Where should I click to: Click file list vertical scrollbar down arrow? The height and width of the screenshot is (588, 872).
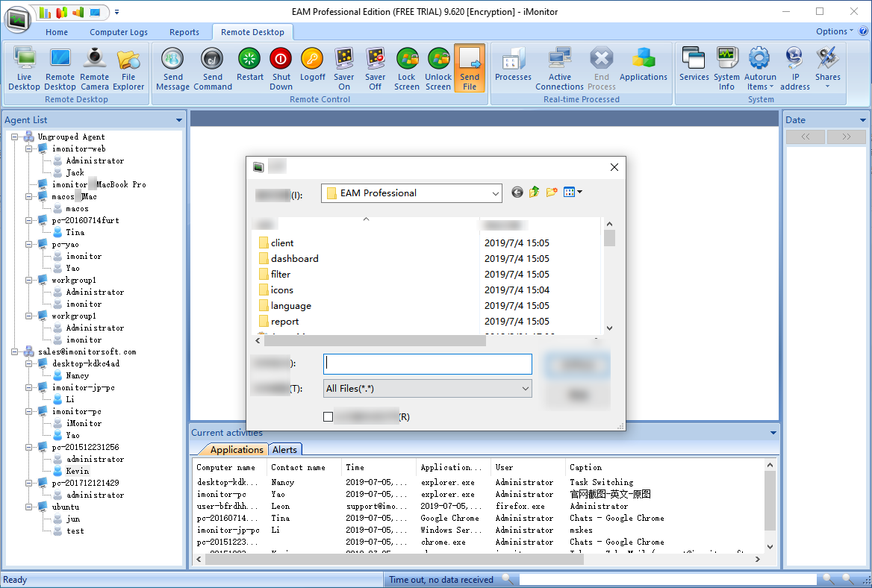click(x=609, y=328)
